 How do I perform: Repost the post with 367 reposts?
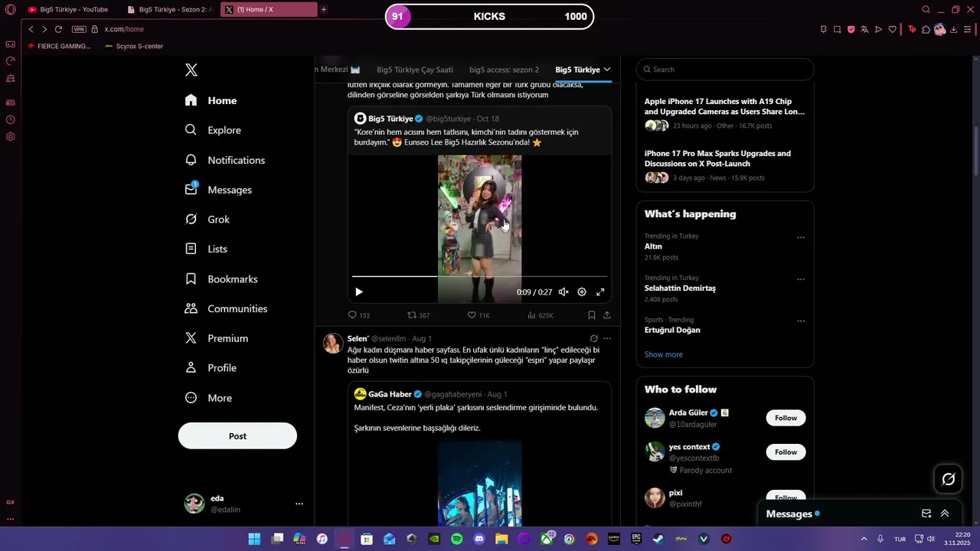click(418, 315)
